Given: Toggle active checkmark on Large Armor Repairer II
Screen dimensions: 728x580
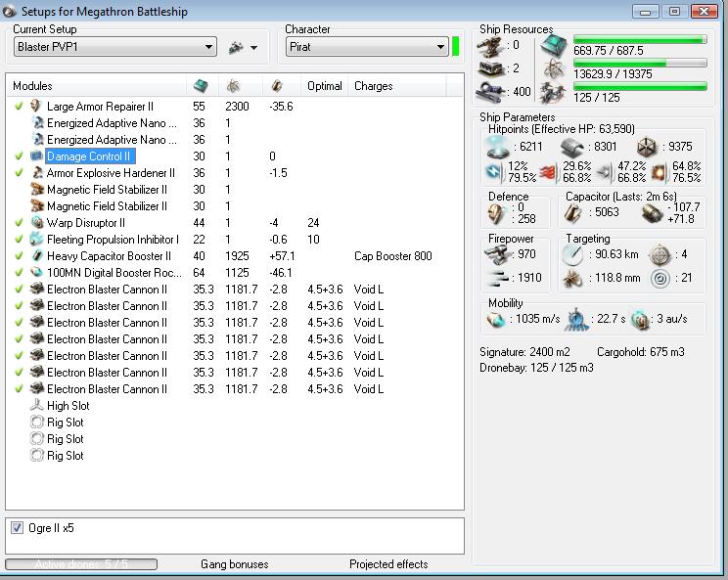Looking at the screenshot, I should [x=19, y=106].
